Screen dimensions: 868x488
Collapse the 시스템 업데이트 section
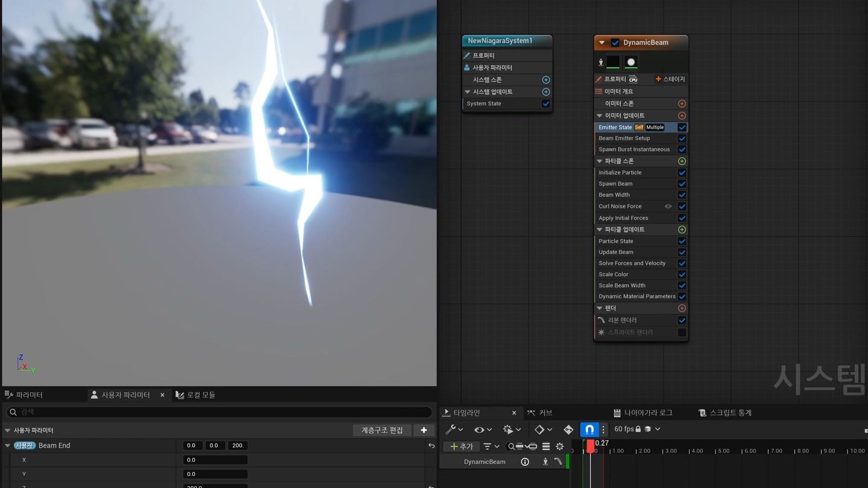(x=467, y=92)
